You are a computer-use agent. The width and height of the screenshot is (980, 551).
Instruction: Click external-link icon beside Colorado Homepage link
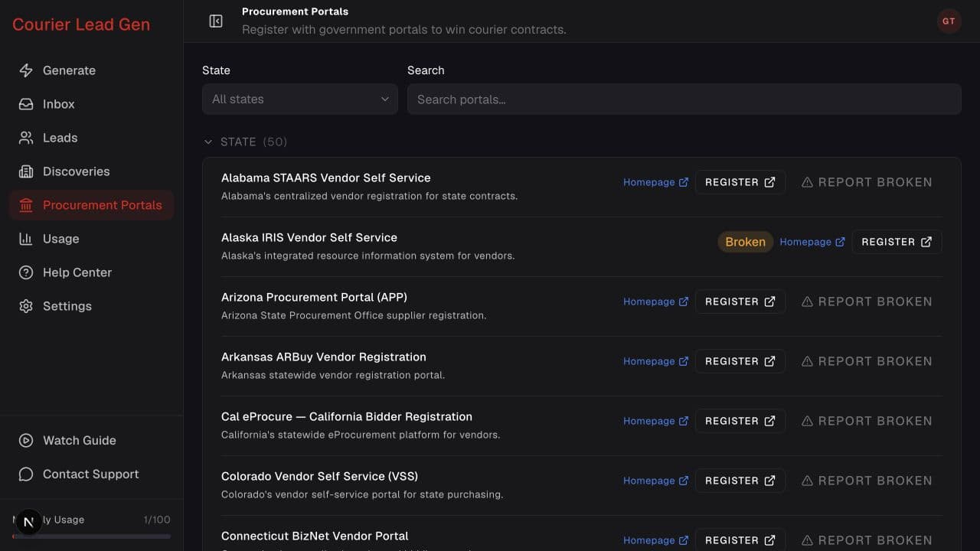[684, 481]
